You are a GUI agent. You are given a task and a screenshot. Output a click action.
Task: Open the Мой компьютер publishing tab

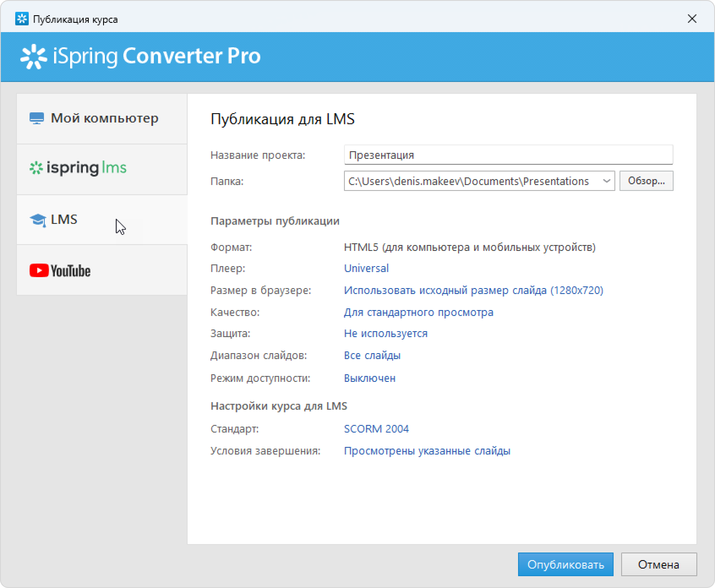pyautogui.click(x=102, y=119)
